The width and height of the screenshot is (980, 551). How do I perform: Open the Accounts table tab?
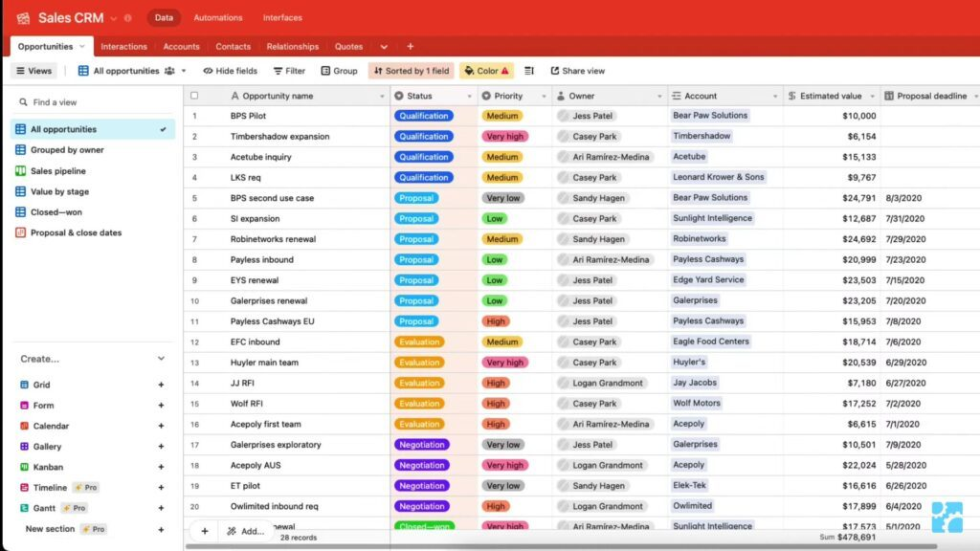click(181, 46)
